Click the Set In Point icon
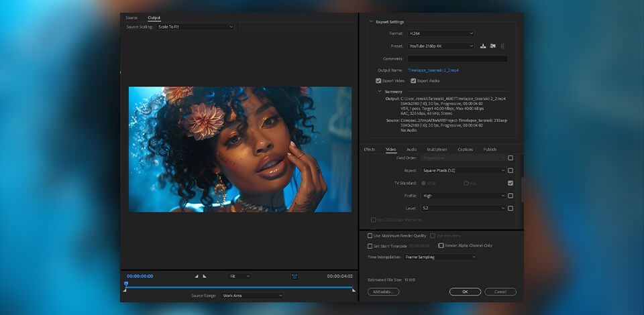644x315 pixels. (197, 276)
